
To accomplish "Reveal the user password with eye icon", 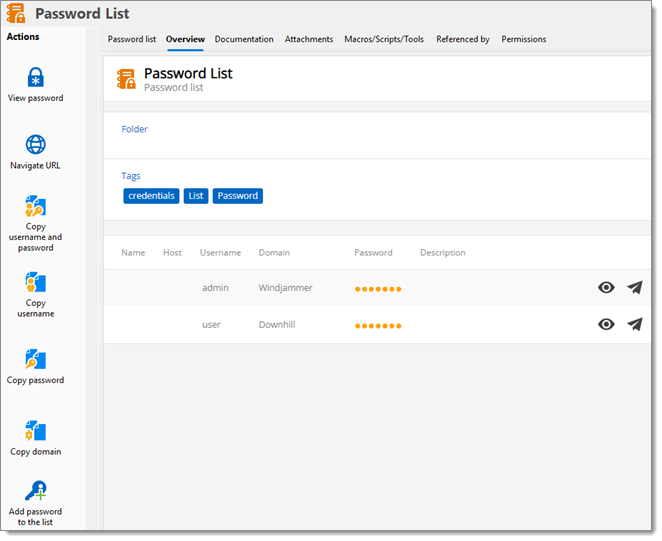I will coord(606,324).
